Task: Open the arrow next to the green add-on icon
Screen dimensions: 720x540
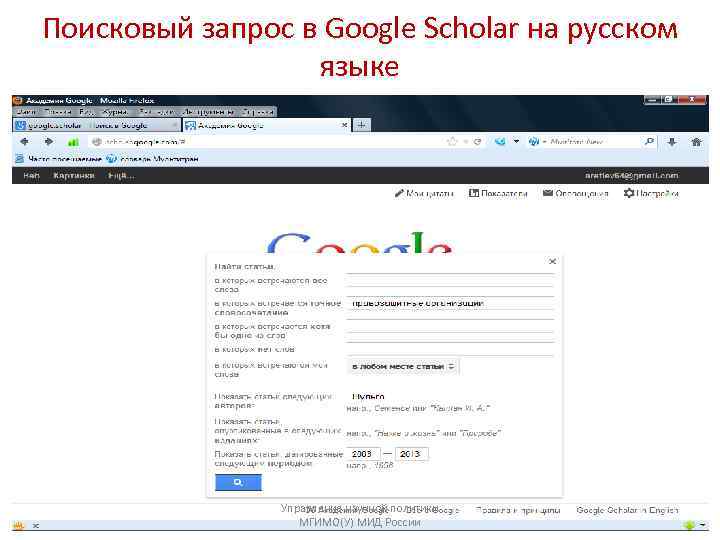Action: (x=703, y=525)
